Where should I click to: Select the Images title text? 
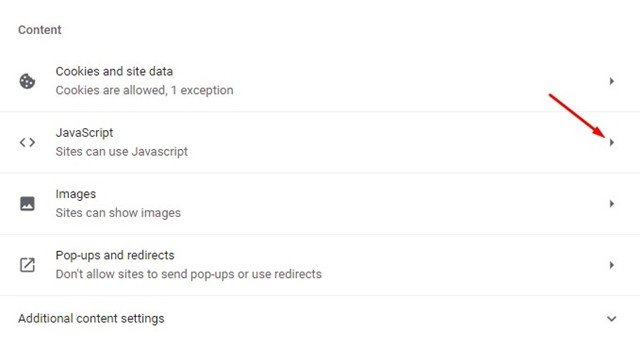[x=76, y=194]
